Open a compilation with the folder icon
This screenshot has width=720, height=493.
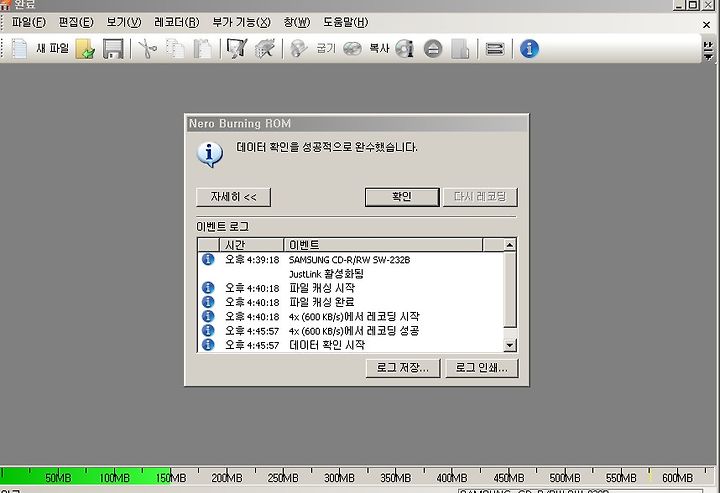85,49
